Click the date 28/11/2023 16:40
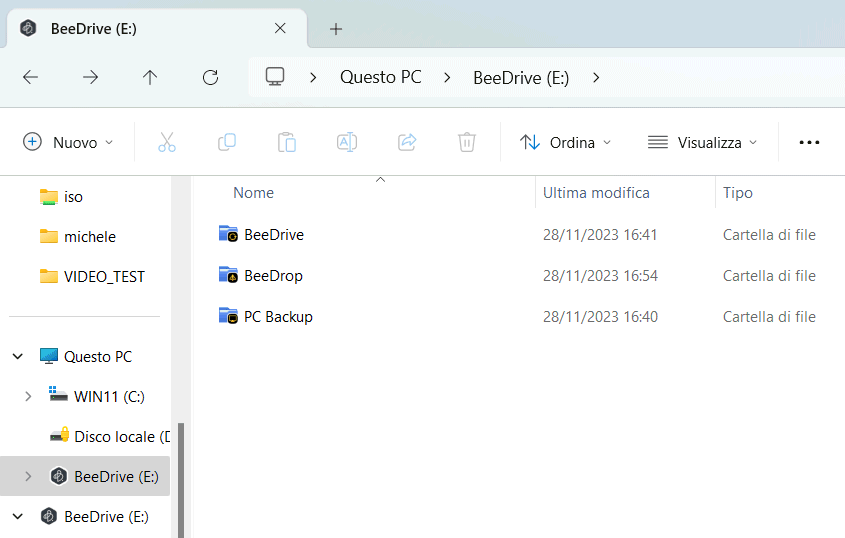Image resolution: width=845 pixels, height=538 pixels. click(x=600, y=316)
